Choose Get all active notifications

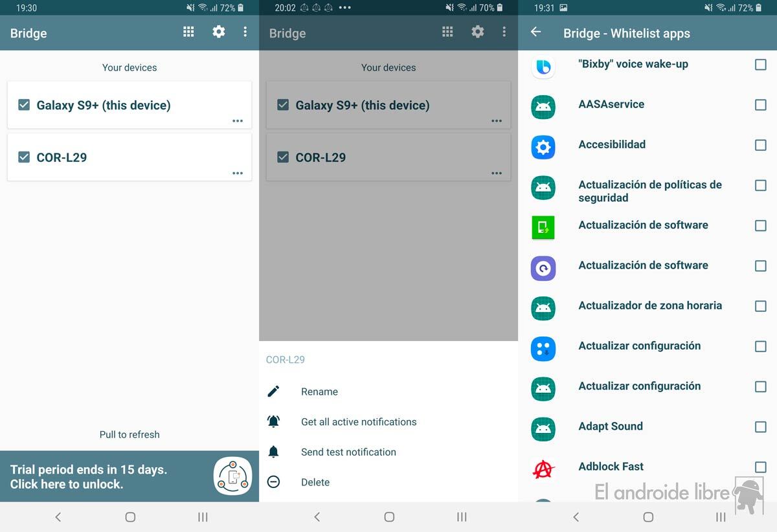coord(359,422)
